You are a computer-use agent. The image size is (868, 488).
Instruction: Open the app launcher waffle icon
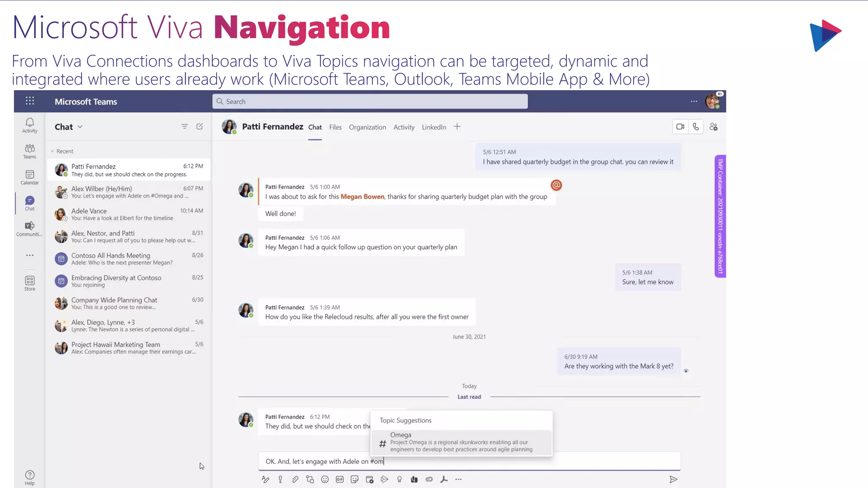tap(30, 101)
